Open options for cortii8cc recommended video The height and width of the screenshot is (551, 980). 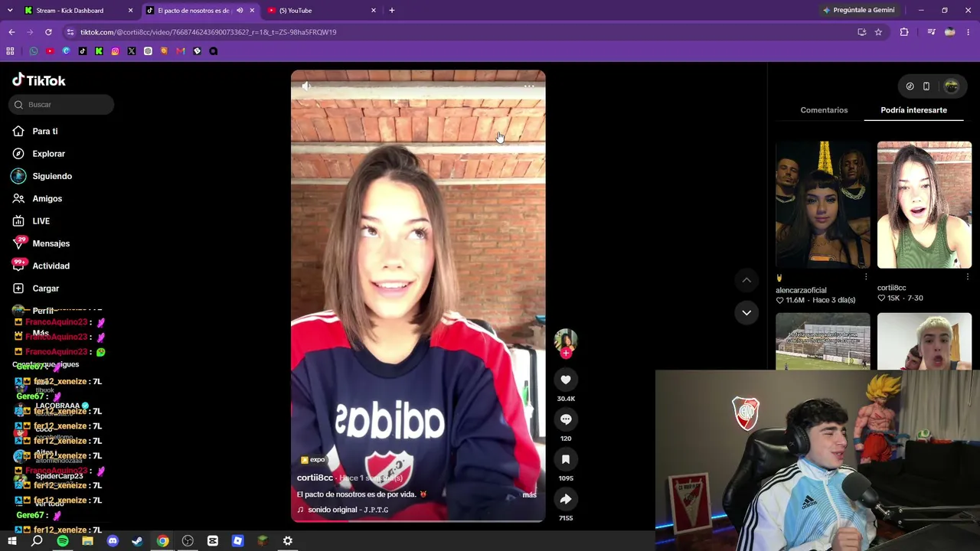click(967, 277)
